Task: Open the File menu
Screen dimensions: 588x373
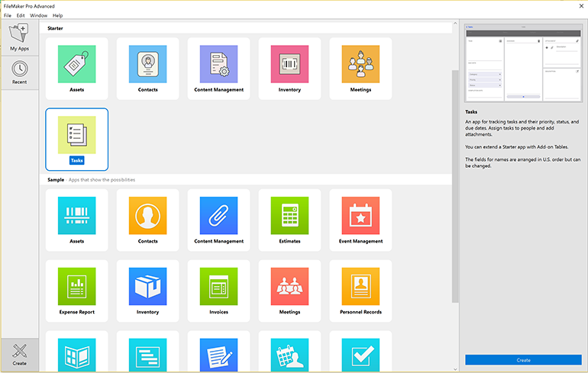Action: click(8, 15)
